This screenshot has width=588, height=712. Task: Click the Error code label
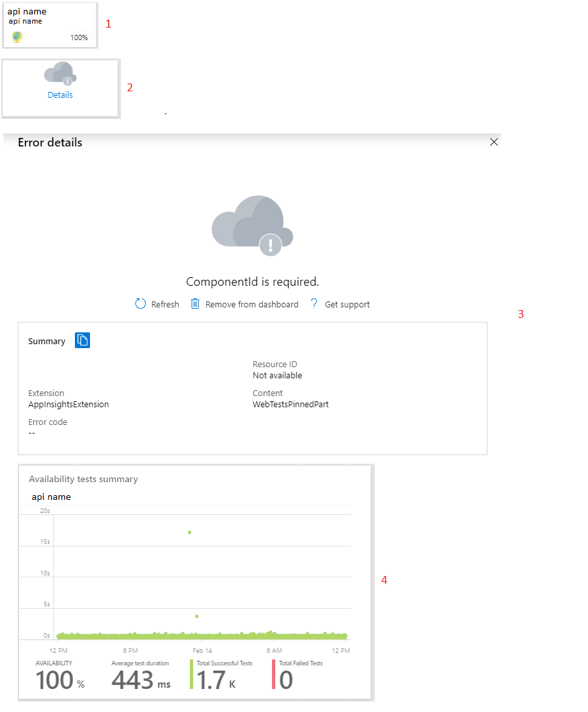point(48,422)
